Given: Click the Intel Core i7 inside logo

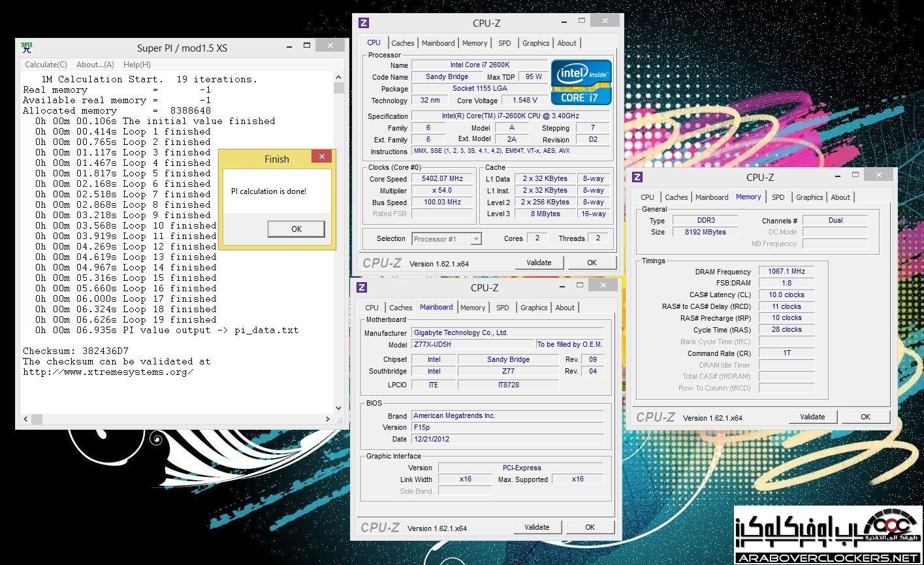Looking at the screenshot, I should 581,82.
